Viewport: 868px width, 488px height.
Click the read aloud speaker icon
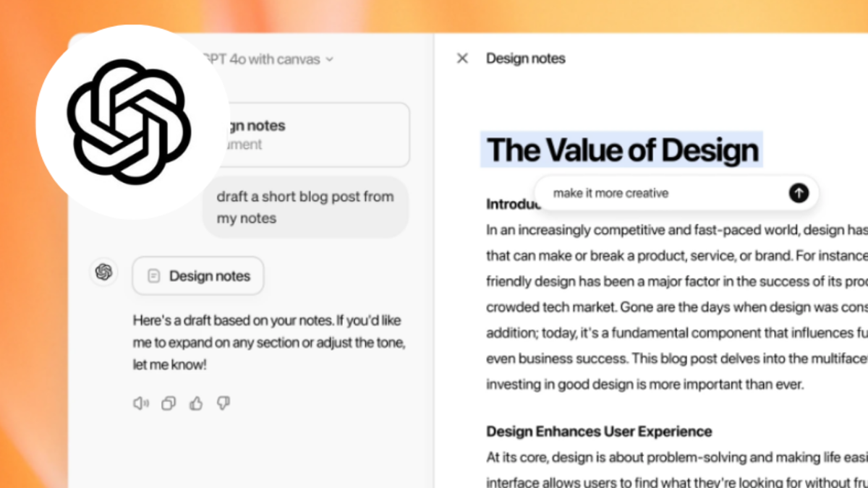tap(140, 403)
